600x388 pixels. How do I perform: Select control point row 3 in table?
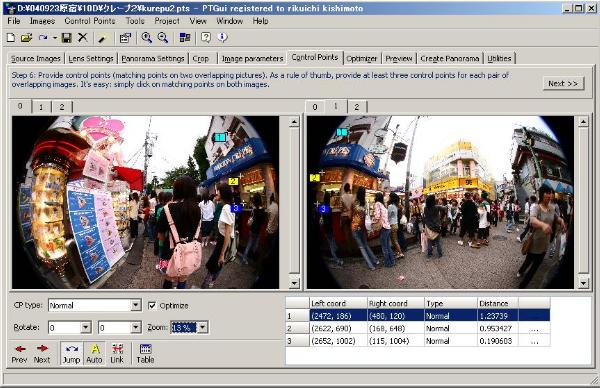pos(418,341)
